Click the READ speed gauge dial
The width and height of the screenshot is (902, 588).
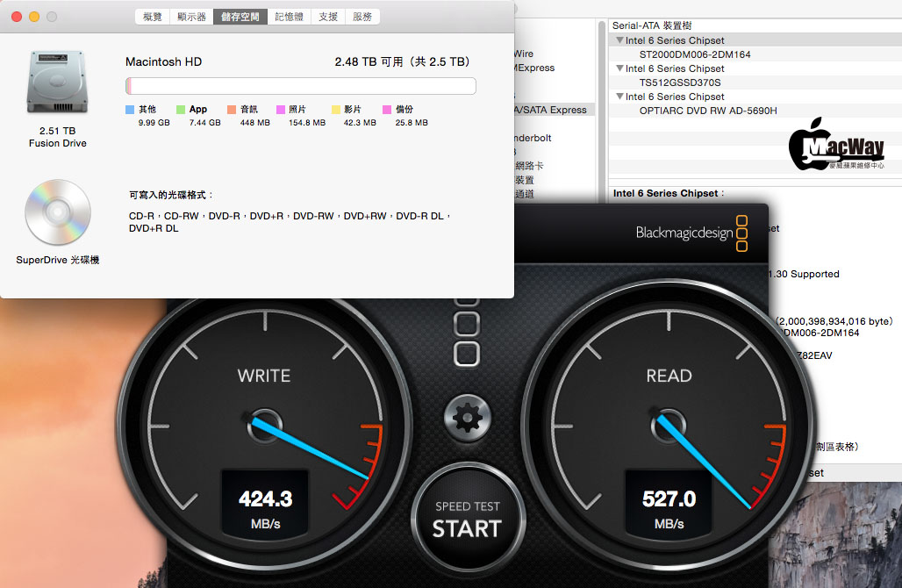coord(669,427)
